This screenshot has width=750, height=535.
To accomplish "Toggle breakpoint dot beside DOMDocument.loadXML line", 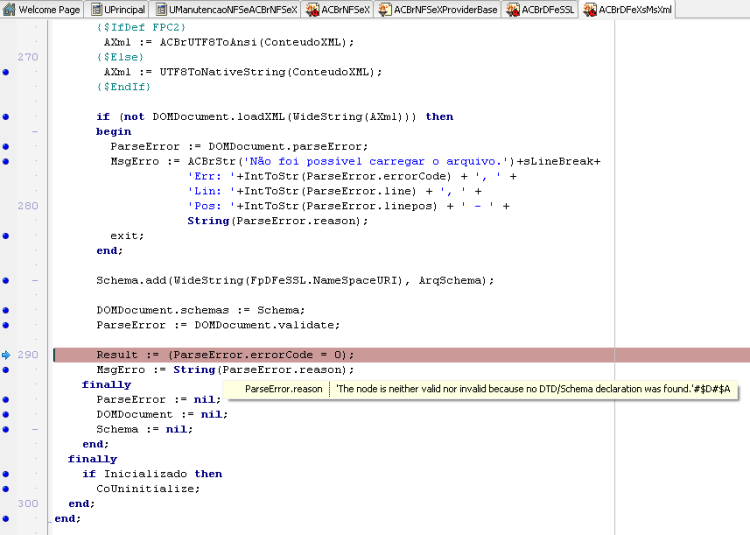I will pyautogui.click(x=6, y=117).
